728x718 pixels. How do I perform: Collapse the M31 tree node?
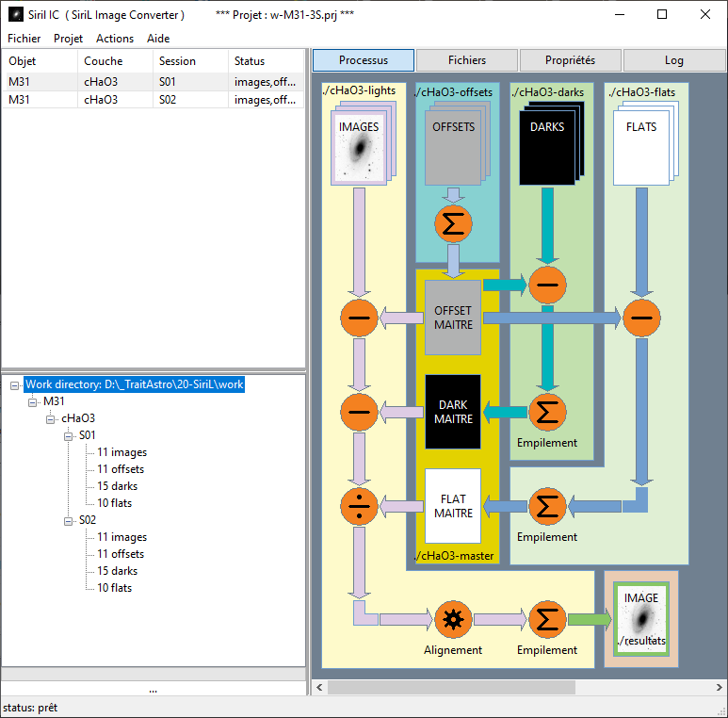pyautogui.click(x=33, y=402)
